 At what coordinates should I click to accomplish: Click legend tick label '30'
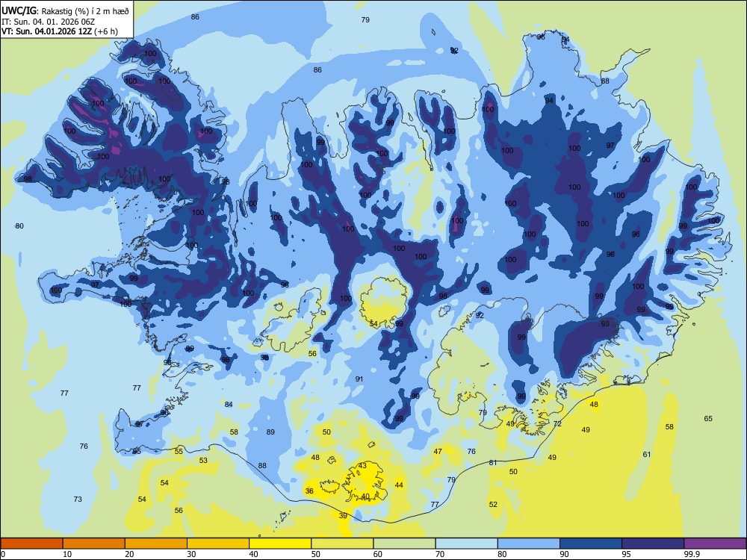click(191, 554)
